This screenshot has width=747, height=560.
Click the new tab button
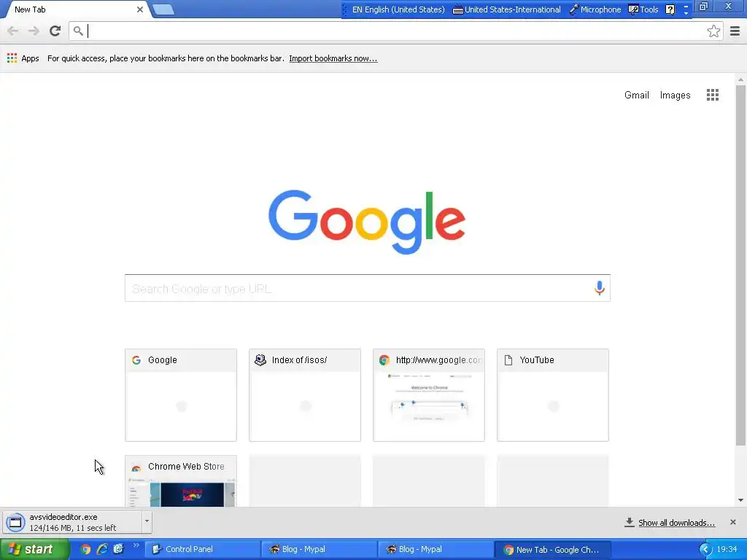[x=163, y=9]
